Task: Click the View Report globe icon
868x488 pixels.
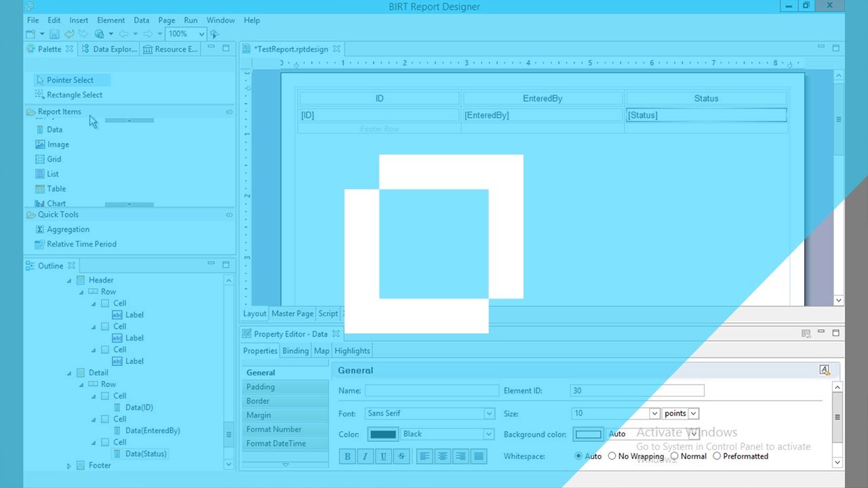Action: pos(99,34)
